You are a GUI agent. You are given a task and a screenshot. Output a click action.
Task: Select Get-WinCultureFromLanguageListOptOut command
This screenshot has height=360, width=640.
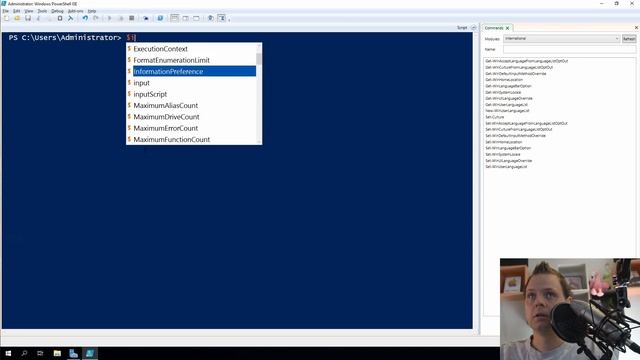coord(519,67)
